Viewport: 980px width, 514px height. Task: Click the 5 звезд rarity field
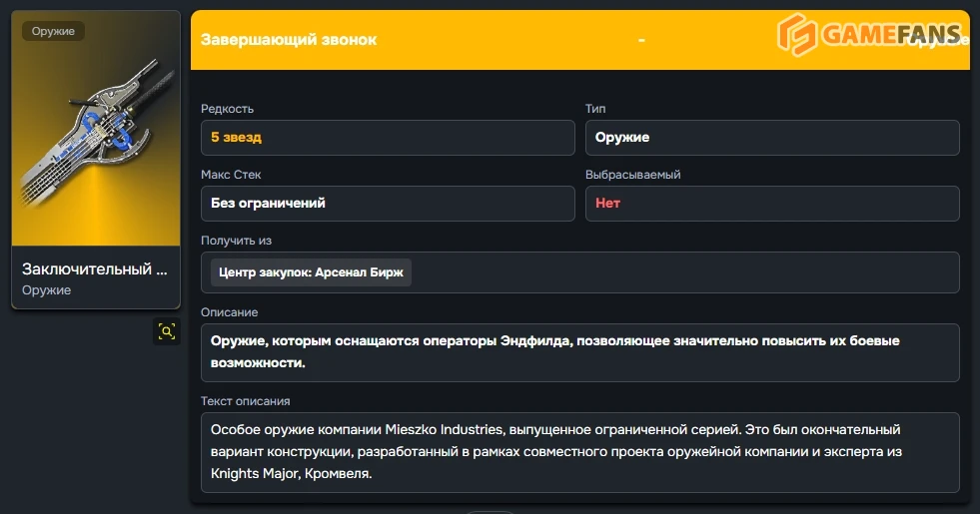click(x=388, y=138)
